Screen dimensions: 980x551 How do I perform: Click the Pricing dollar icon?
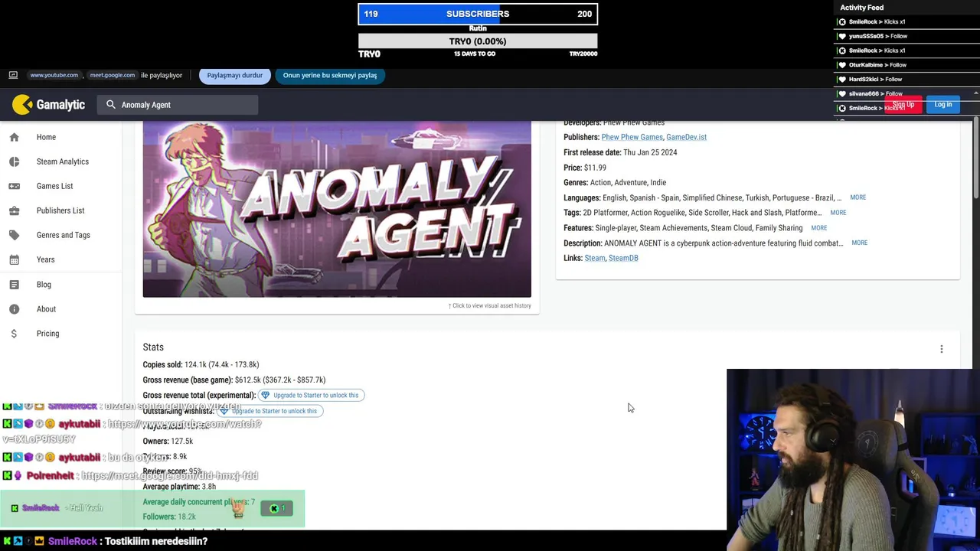pyautogui.click(x=14, y=334)
